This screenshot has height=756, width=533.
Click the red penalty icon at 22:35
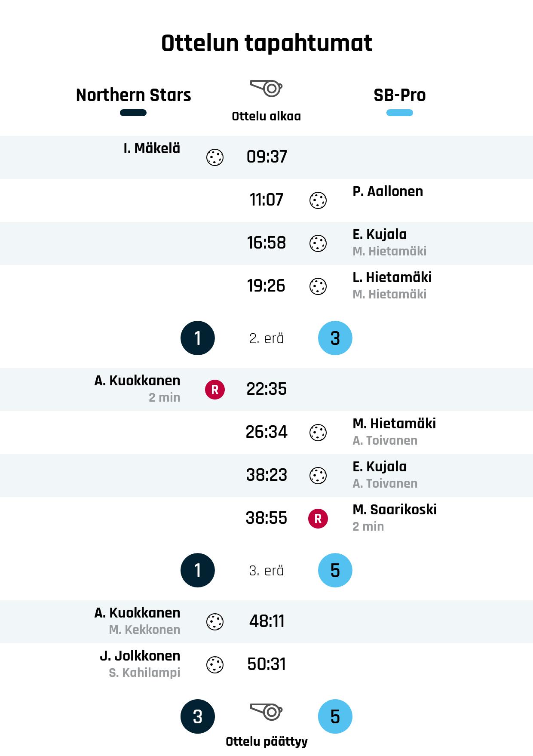pyautogui.click(x=215, y=390)
